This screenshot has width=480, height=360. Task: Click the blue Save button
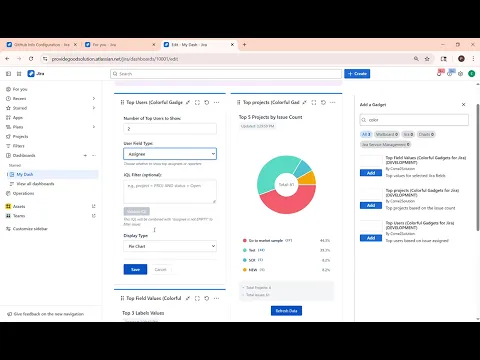pos(135,269)
